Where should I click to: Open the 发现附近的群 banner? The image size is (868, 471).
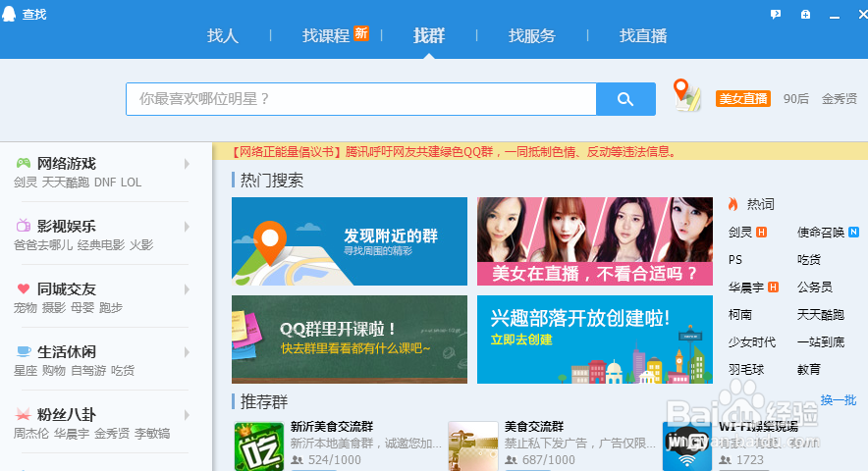point(350,241)
